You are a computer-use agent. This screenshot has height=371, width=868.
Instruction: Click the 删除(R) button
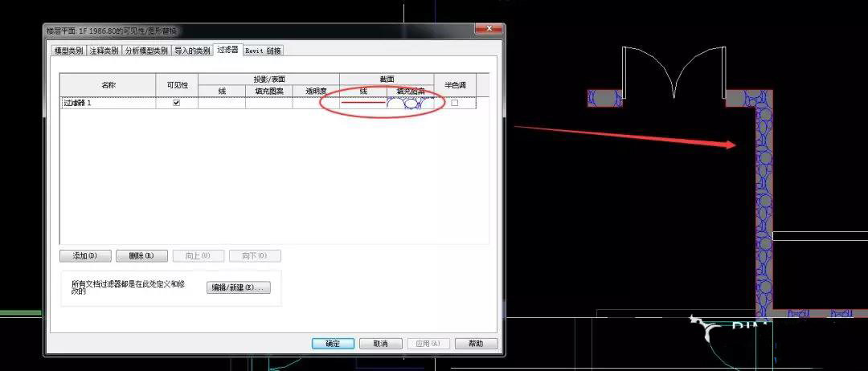click(141, 256)
